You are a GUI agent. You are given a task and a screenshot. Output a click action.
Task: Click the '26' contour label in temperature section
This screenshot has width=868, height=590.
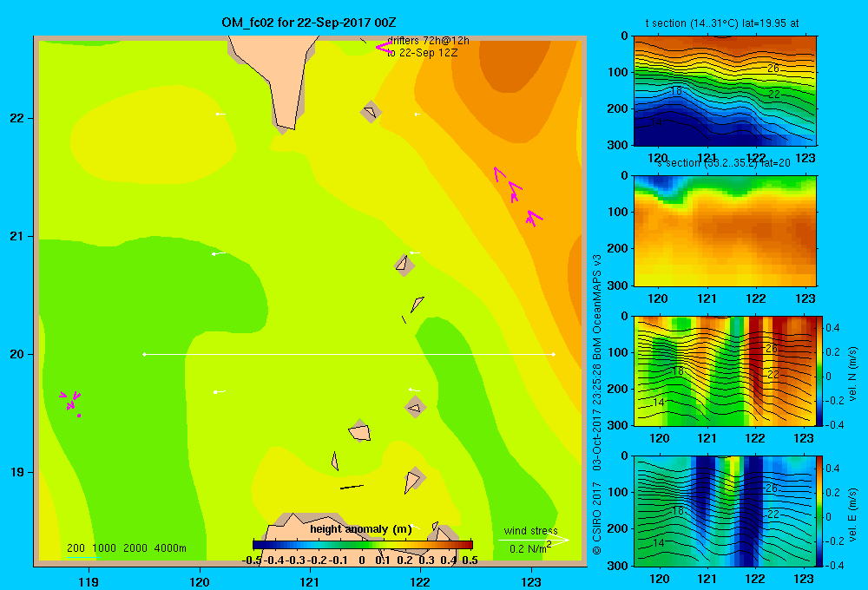click(773, 68)
